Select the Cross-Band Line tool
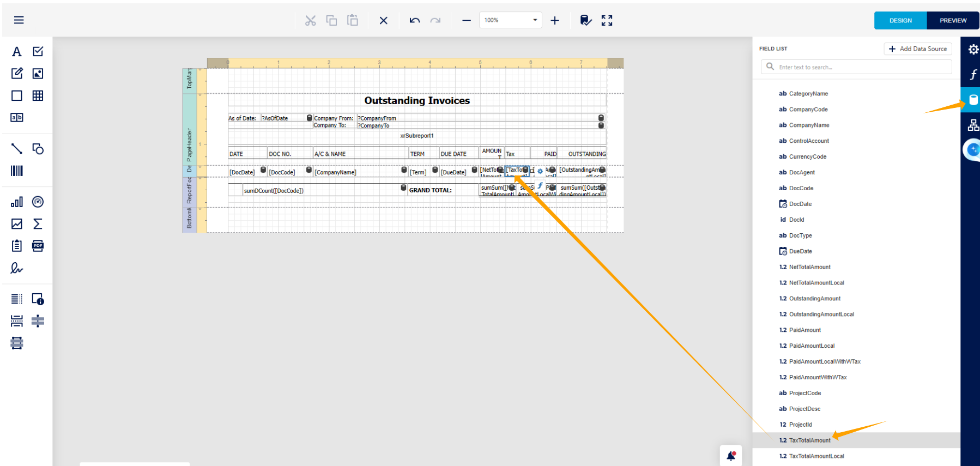The width and height of the screenshot is (980, 466). pyautogui.click(x=38, y=321)
